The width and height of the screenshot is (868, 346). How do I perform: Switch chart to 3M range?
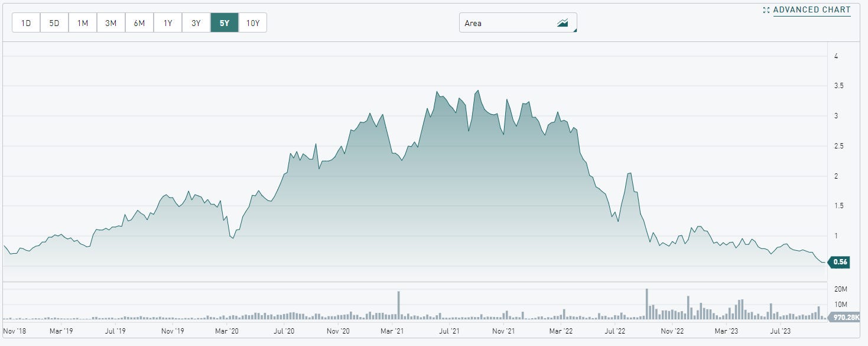tap(111, 23)
